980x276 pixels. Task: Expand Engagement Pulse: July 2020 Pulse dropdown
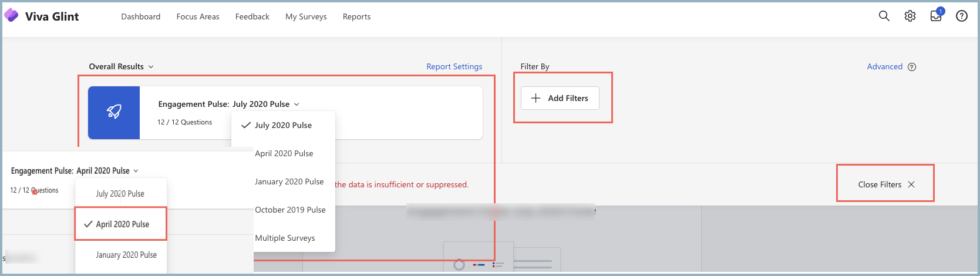point(229,104)
